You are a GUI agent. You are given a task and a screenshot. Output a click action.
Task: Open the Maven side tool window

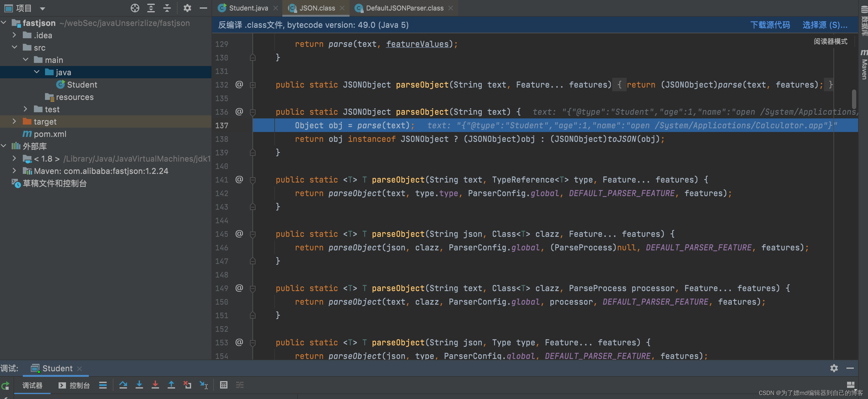coord(864,65)
